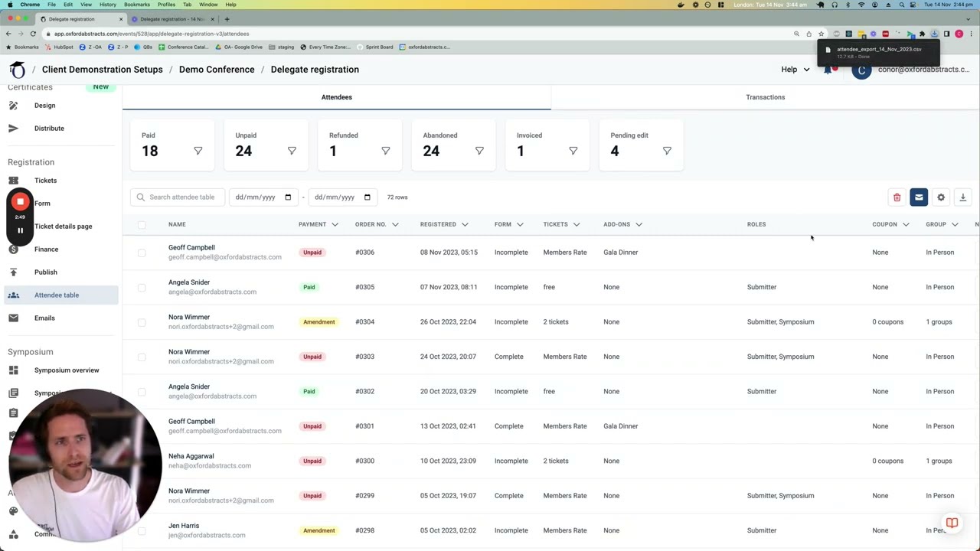
Task: Click the Emails envelope icon
Action: [13, 318]
